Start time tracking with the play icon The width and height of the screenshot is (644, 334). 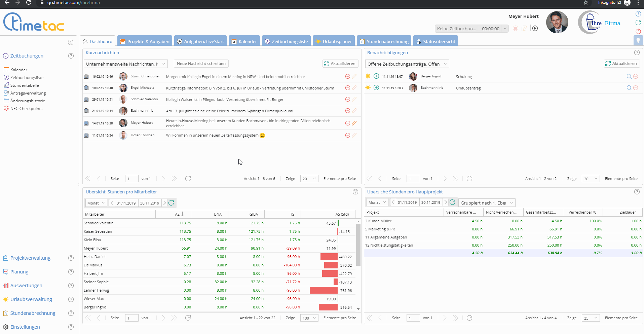point(535,29)
